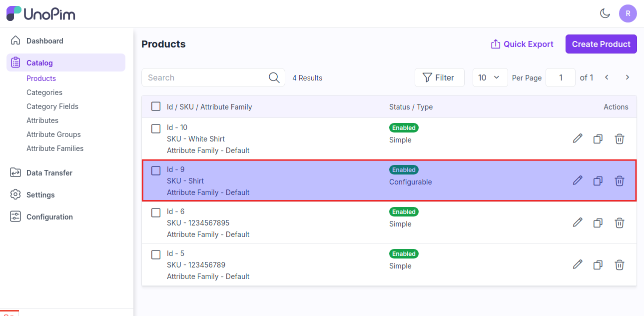
Task: Check the select-all checkbox in table header
Action: [x=156, y=106]
